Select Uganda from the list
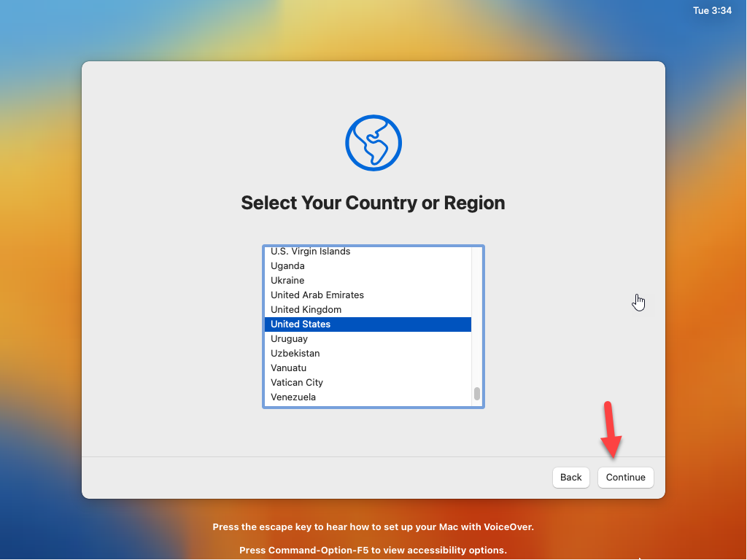 368,265
